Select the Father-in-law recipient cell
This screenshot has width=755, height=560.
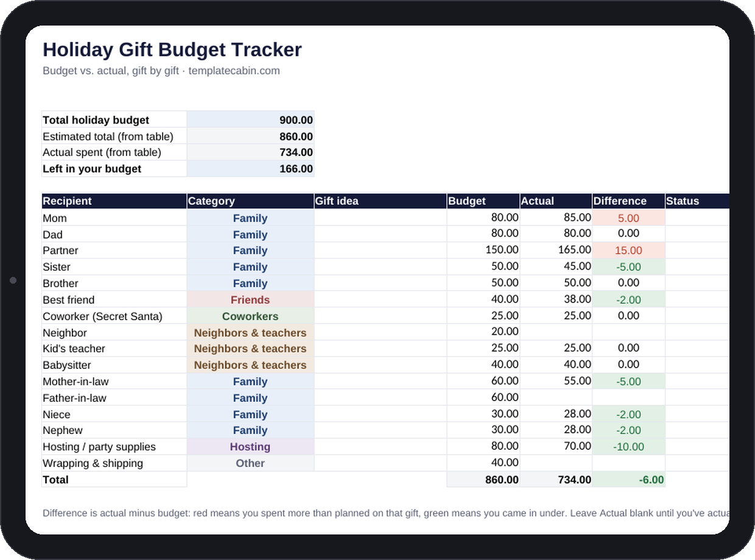tap(114, 397)
